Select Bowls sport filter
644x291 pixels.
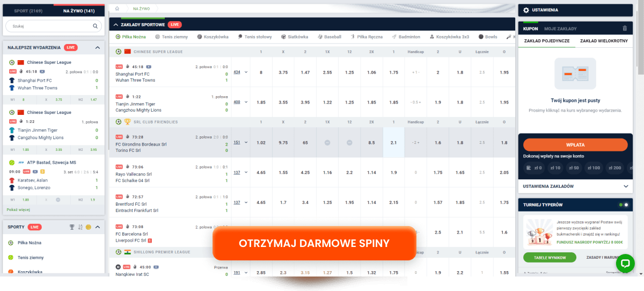[488, 37]
